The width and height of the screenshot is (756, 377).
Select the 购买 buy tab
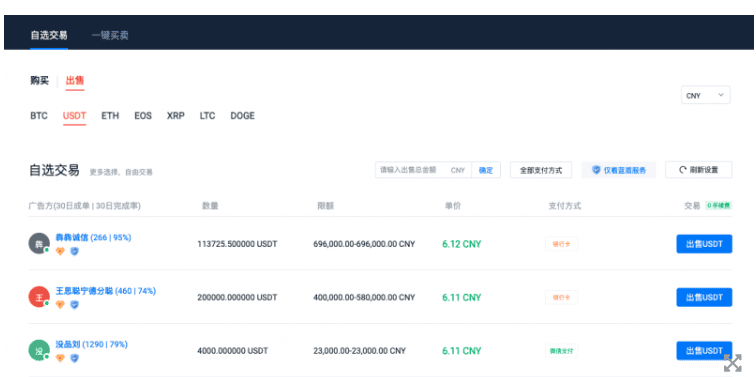(x=40, y=81)
